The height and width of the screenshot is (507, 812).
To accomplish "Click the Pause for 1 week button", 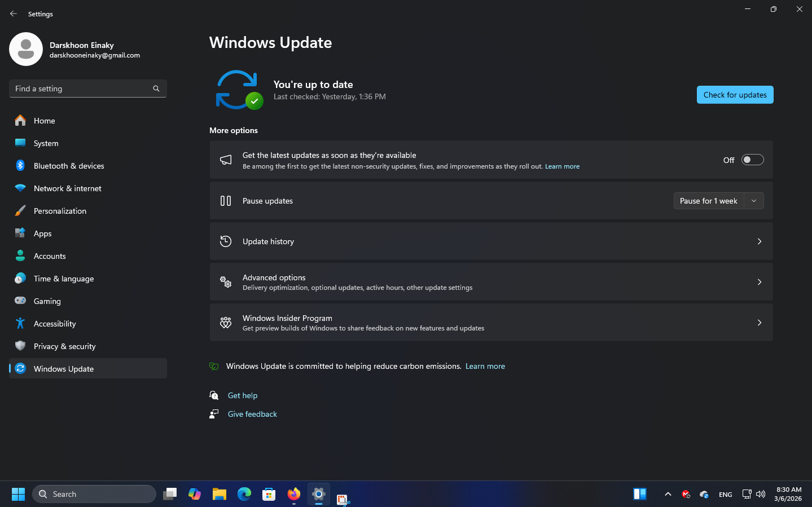I will (709, 201).
